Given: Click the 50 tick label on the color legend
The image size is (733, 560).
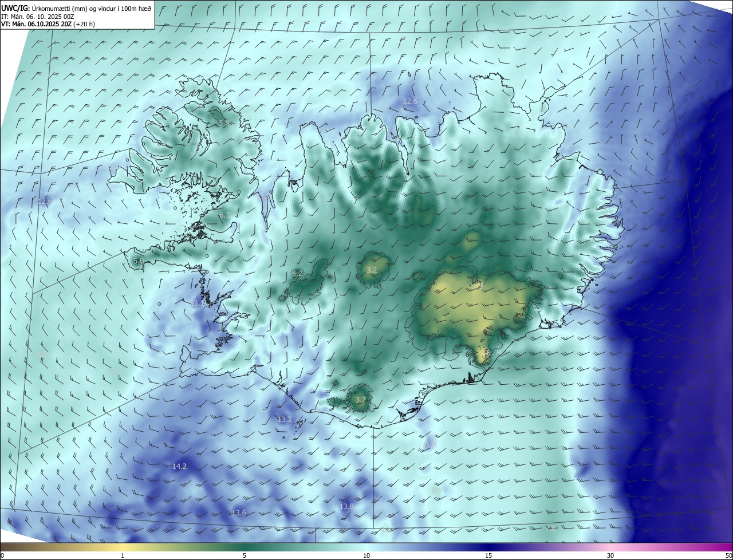Looking at the screenshot, I should (x=728, y=555).
